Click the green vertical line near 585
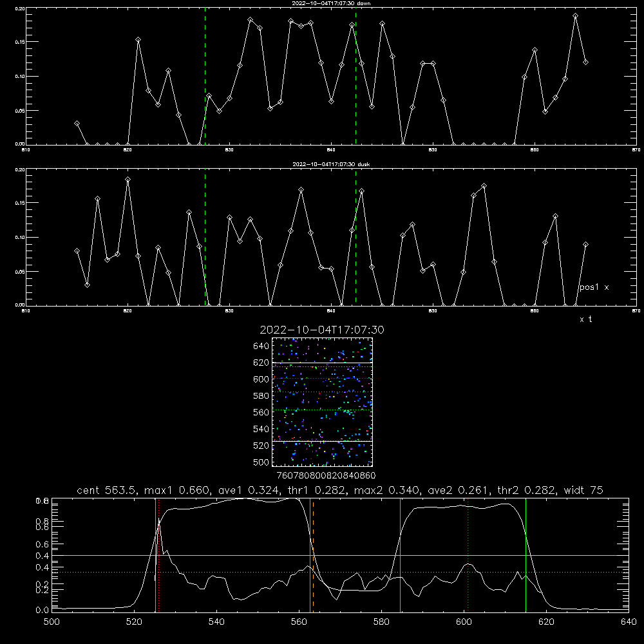The width and height of the screenshot is (644, 644). point(400,555)
